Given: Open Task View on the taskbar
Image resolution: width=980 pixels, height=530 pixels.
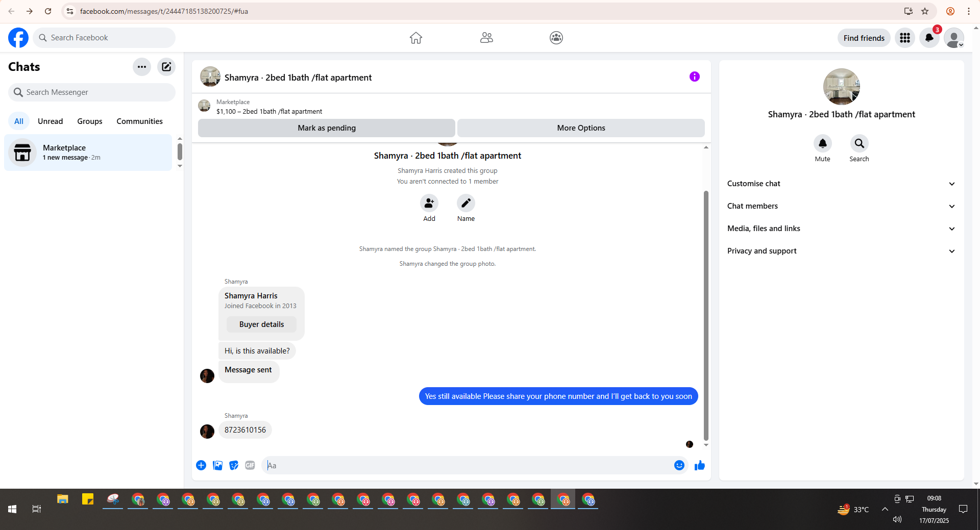Looking at the screenshot, I should click(37, 509).
